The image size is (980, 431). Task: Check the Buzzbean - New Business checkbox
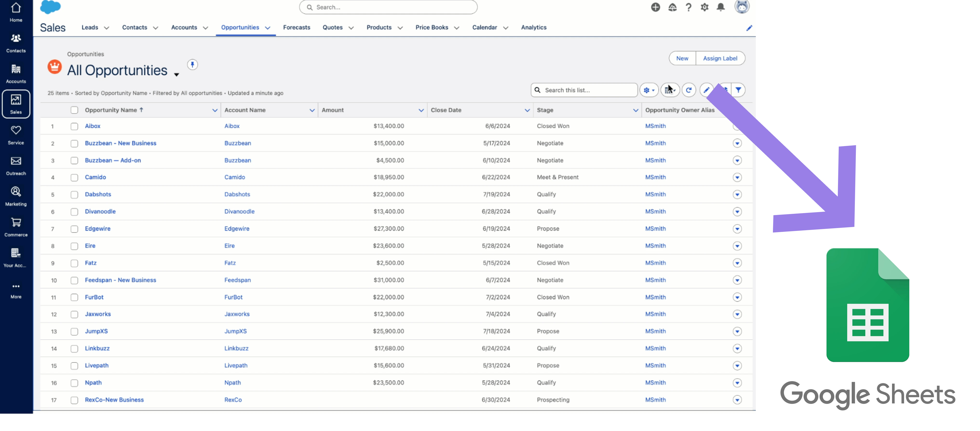74,143
